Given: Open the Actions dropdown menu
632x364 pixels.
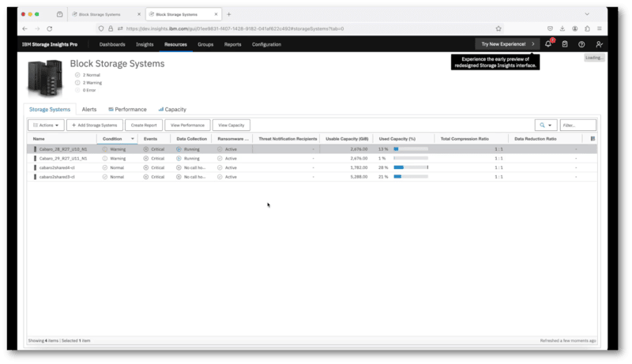Looking at the screenshot, I should (46, 125).
